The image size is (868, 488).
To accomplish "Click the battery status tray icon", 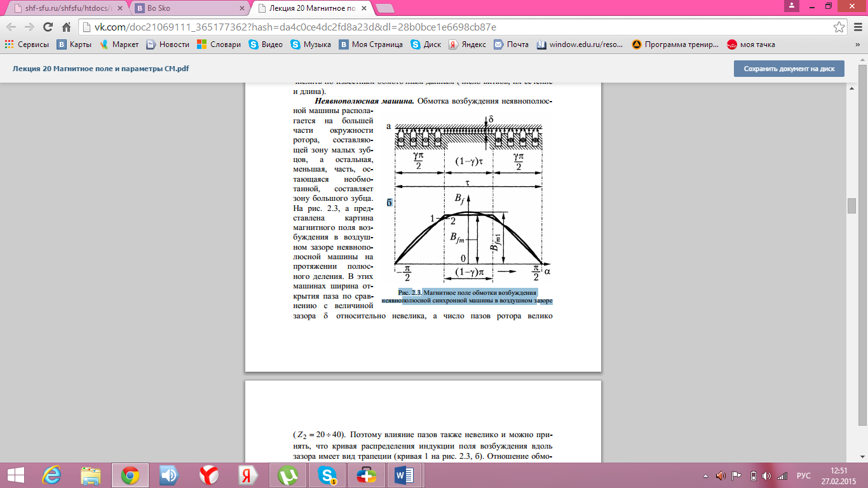I will [754, 475].
